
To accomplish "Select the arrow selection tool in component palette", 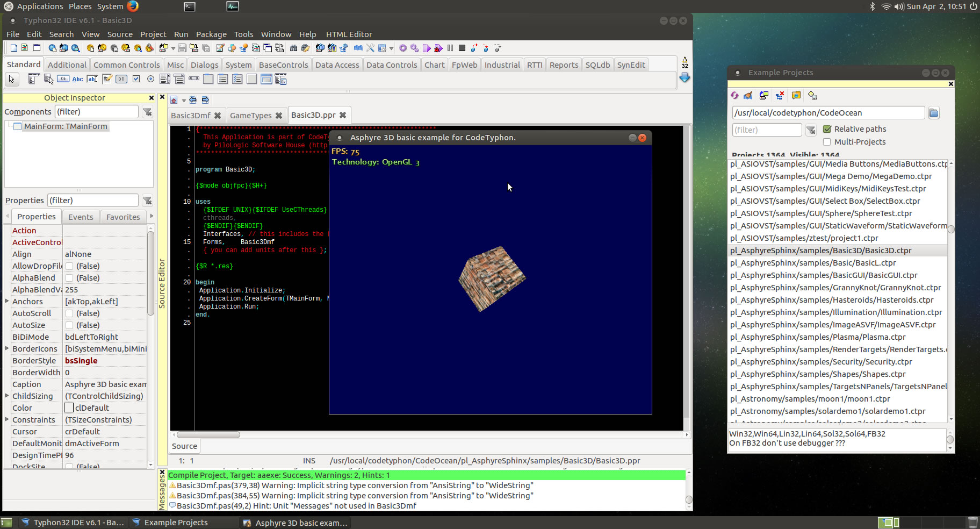I will (12, 79).
